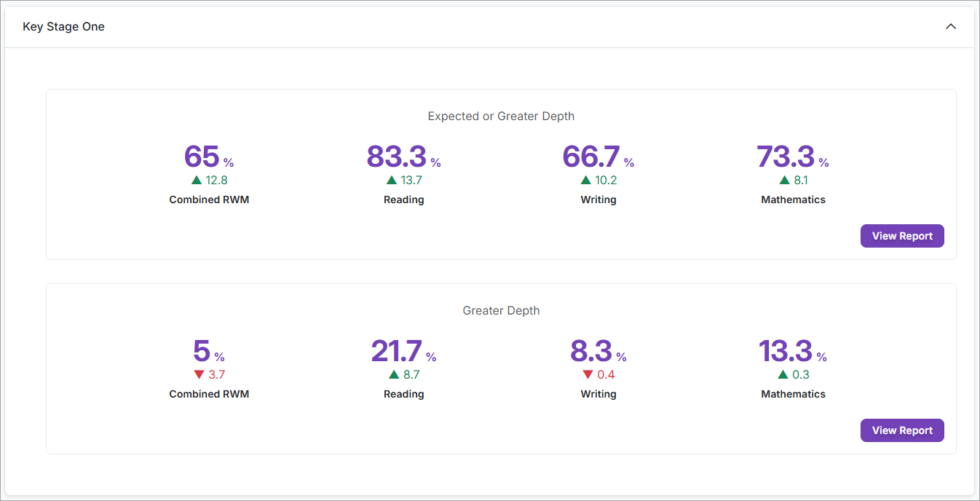The height and width of the screenshot is (501, 980).
Task: Click the green up arrow beside 8.1
Action: coord(784,180)
